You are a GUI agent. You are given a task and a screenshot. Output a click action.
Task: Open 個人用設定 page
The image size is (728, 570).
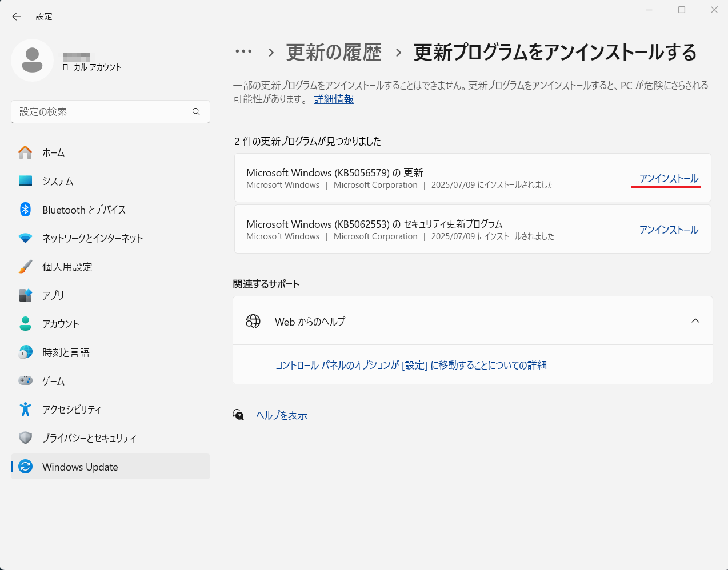[110, 267]
